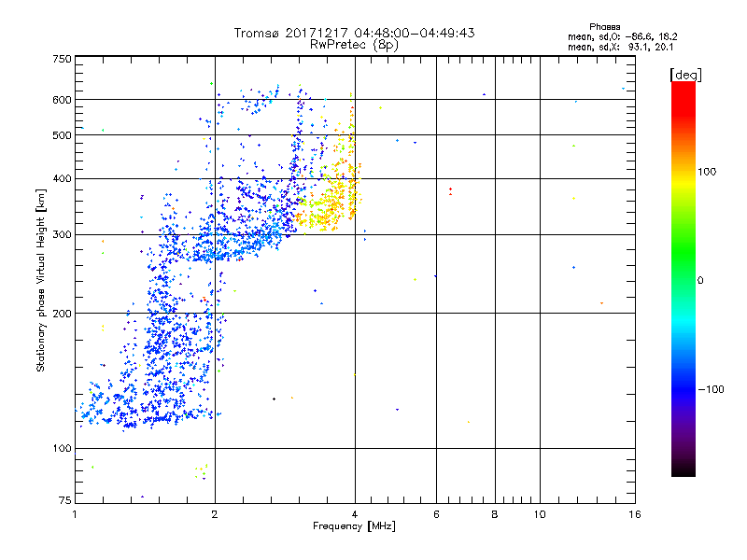Click the x-axis tick label '2'

pyautogui.click(x=215, y=514)
